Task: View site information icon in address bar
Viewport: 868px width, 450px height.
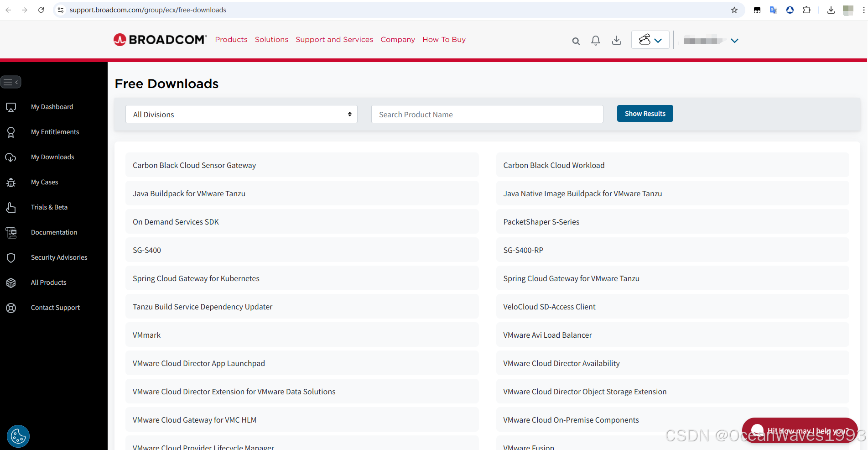Action: (x=61, y=10)
